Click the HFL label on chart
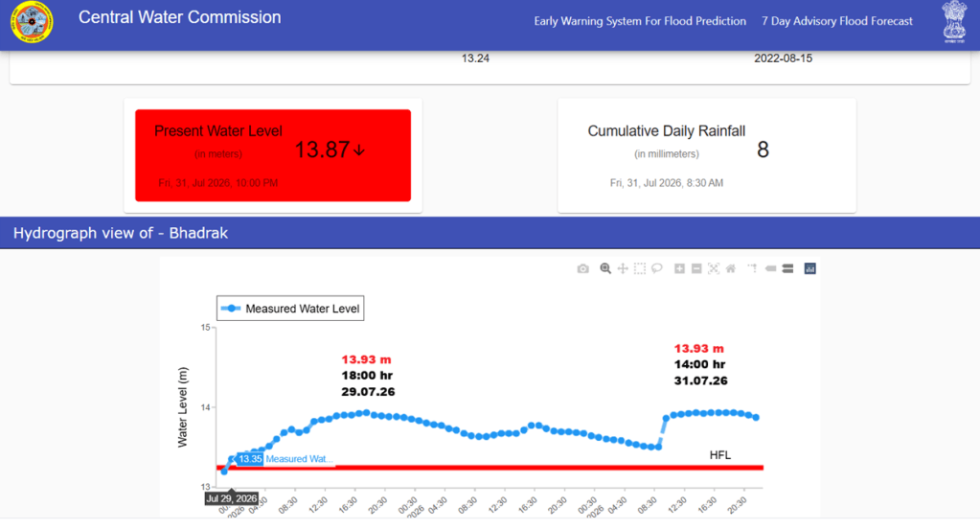 tap(720, 455)
